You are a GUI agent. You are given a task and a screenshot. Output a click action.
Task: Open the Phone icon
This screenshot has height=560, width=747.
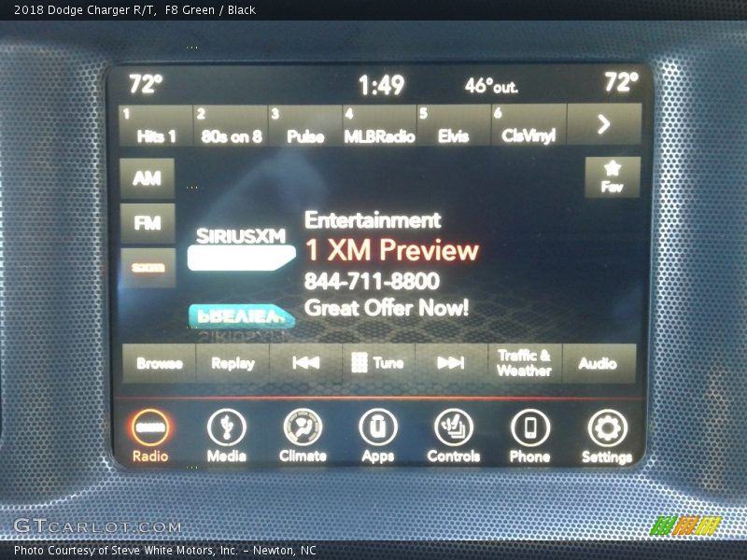(529, 428)
